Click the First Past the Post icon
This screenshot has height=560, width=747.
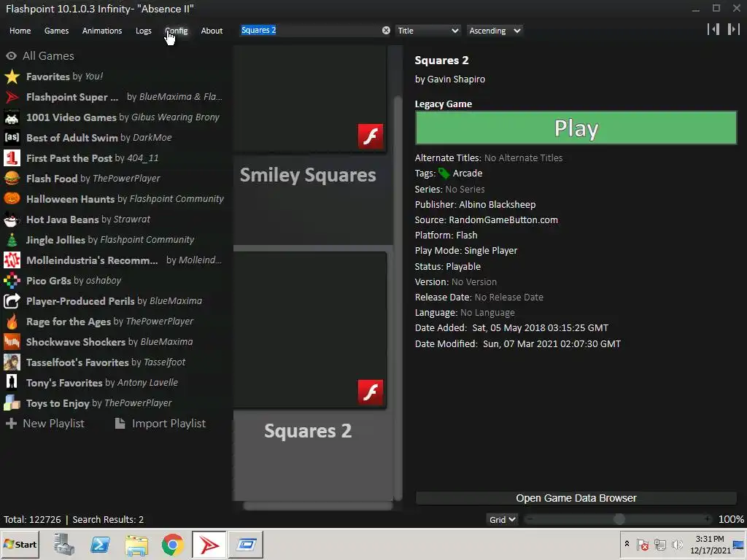pyautogui.click(x=12, y=158)
